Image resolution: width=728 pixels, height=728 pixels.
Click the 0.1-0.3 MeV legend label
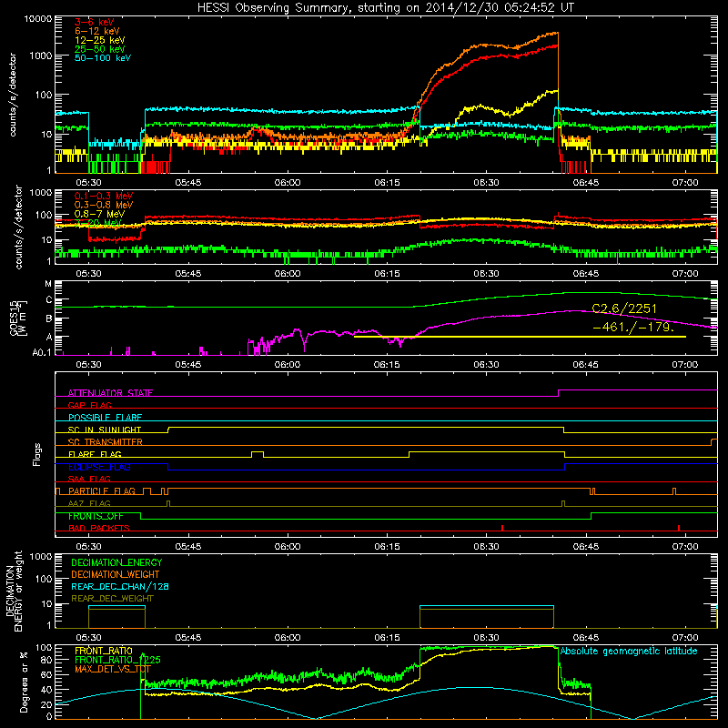[104, 196]
